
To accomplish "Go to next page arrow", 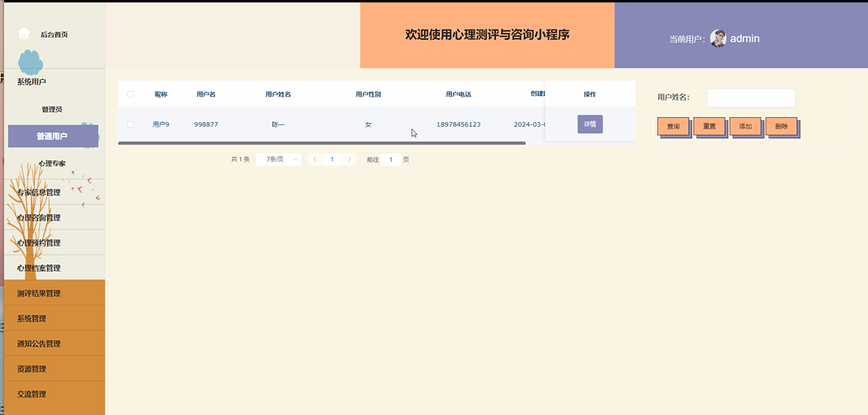I will [x=349, y=159].
